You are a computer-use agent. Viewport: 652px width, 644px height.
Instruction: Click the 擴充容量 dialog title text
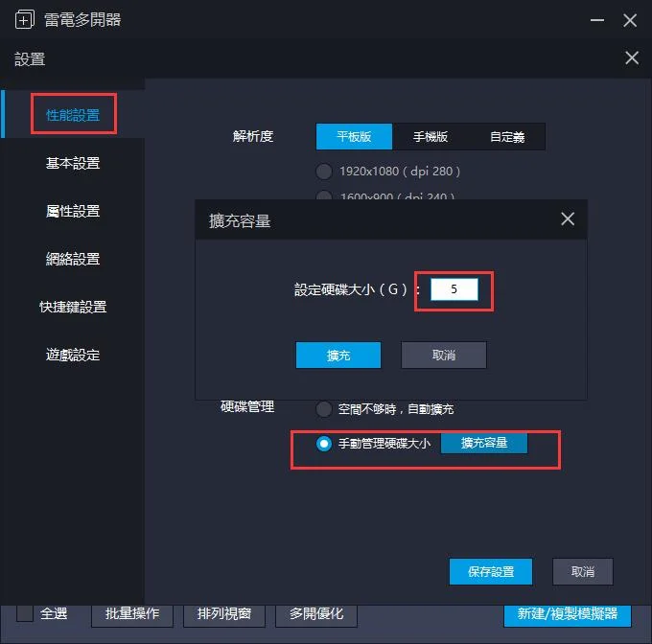[240, 220]
